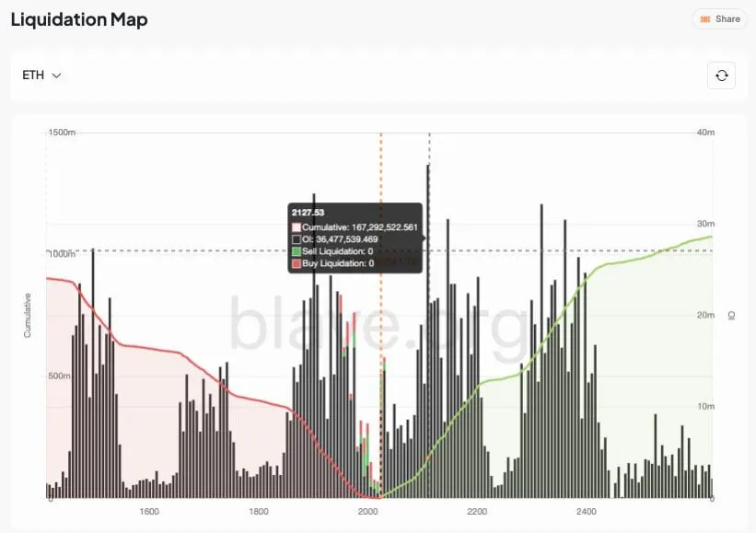
Task: Click the 2400 label on the x-axis
Action: [586, 511]
